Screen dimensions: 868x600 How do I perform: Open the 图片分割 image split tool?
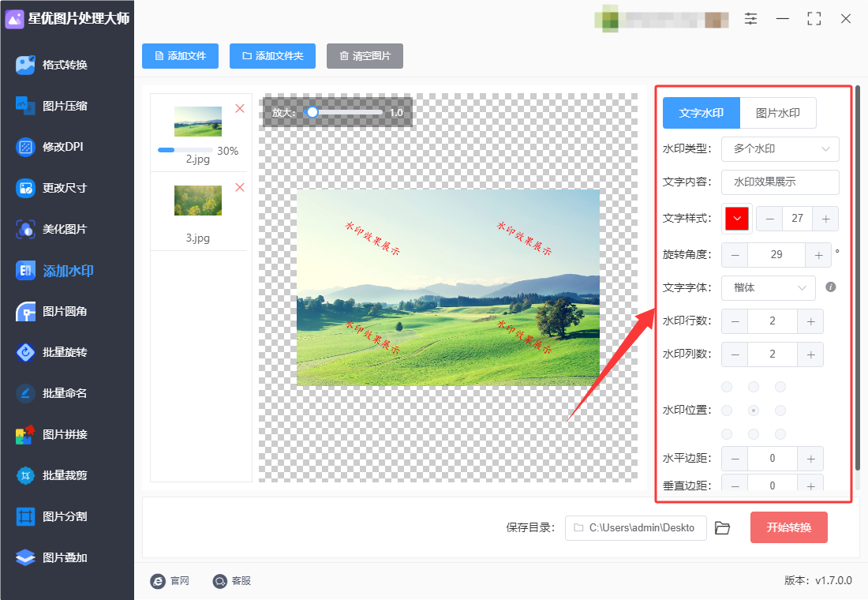[x=53, y=516]
